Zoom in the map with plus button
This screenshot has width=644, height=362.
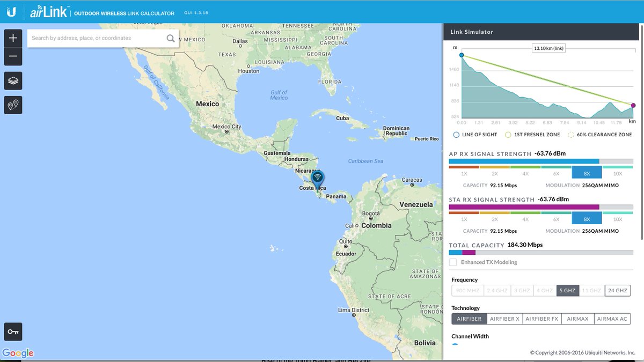click(13, 38)
